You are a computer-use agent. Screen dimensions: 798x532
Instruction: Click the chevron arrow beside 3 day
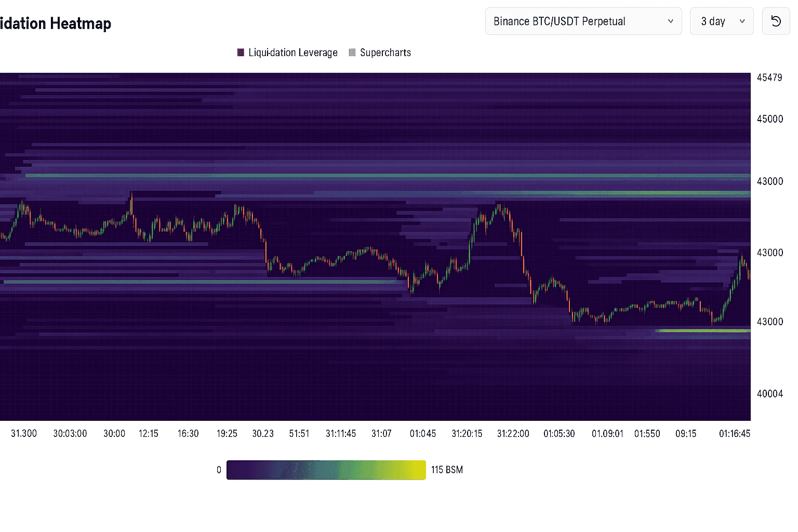pyautogui.click(x=742, y=21)
